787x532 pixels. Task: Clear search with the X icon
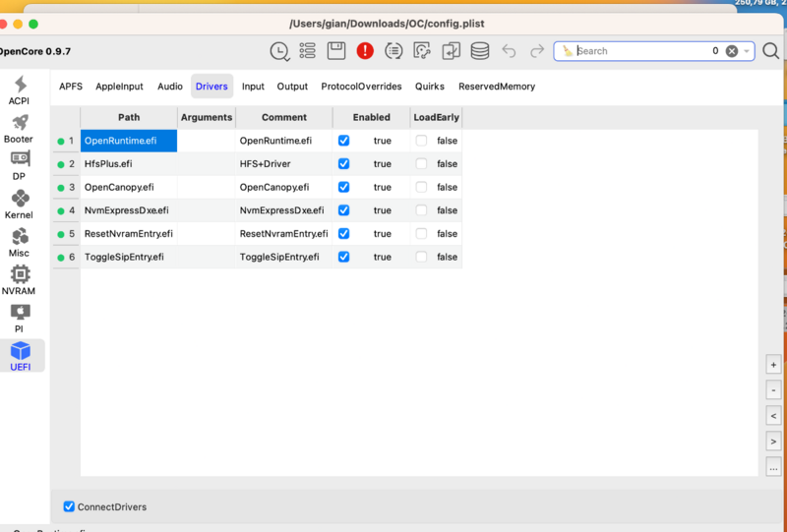coord(732,51)
